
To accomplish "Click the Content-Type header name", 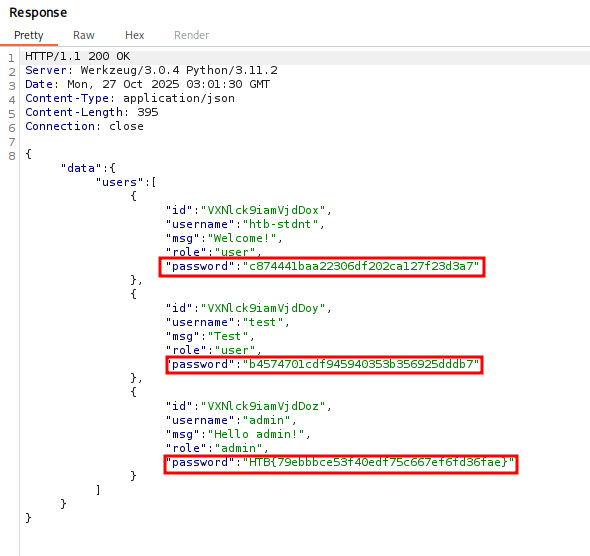I will [67, 98].
